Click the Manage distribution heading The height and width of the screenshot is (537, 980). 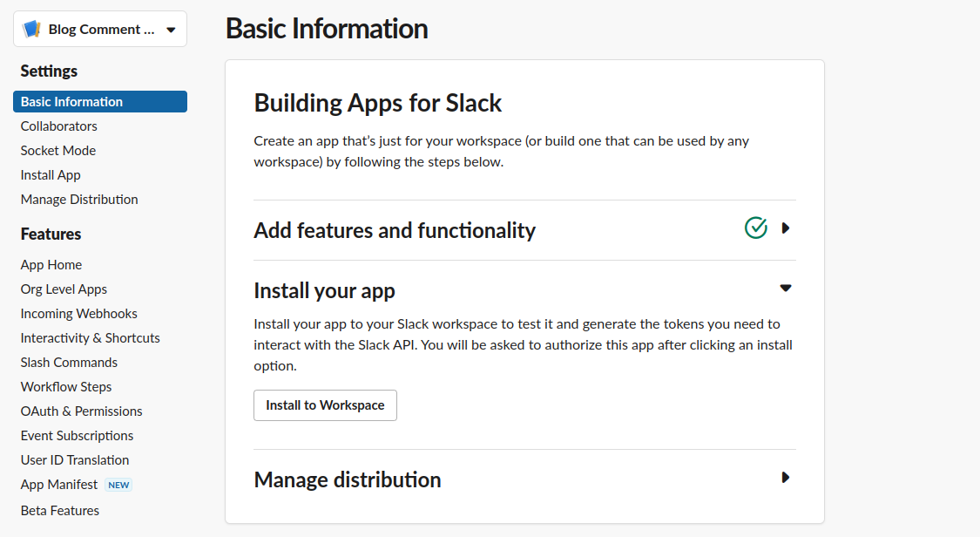click(348, 479)
